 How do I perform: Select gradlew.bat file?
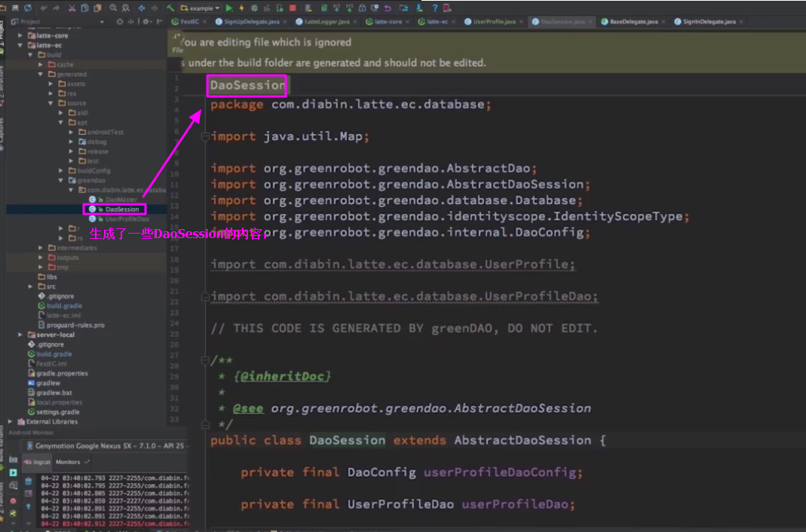pos(50,393)
